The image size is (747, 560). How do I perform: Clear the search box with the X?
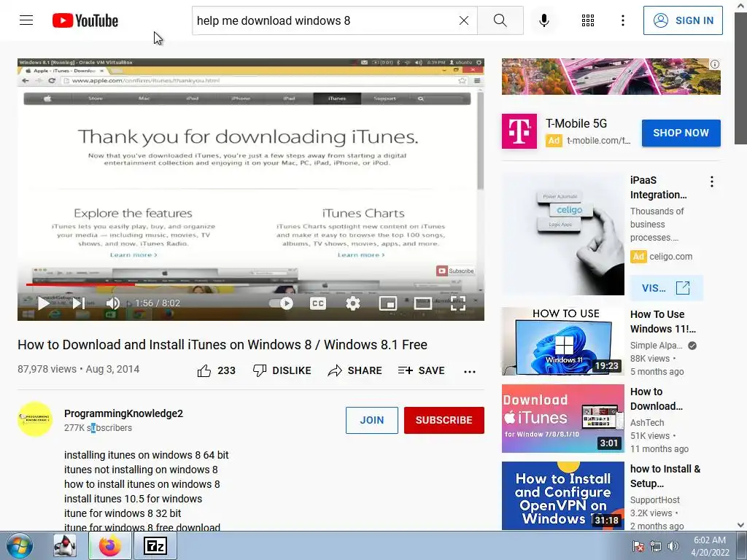coord(463,20)
